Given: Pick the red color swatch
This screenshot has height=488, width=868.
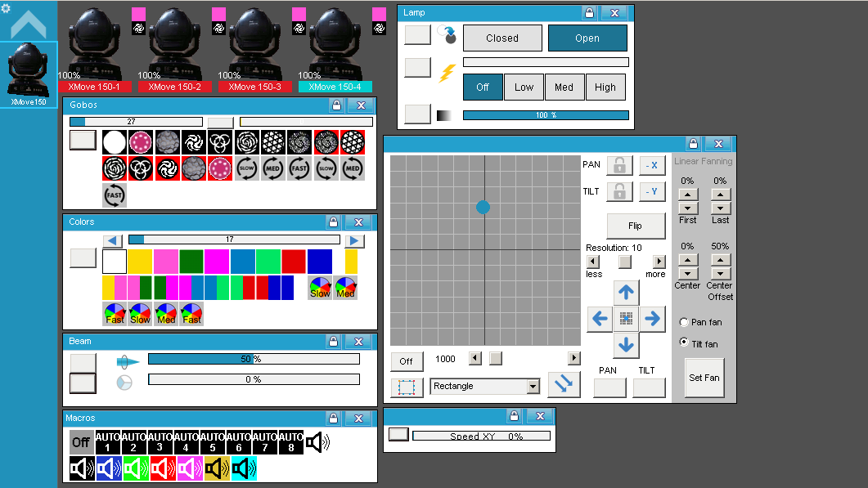Looking at the screenshot, I should tap(294, 262).
